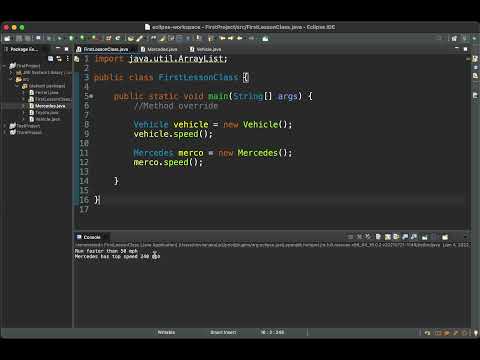Collapse All in Package Explorer

tap(50, 59)
